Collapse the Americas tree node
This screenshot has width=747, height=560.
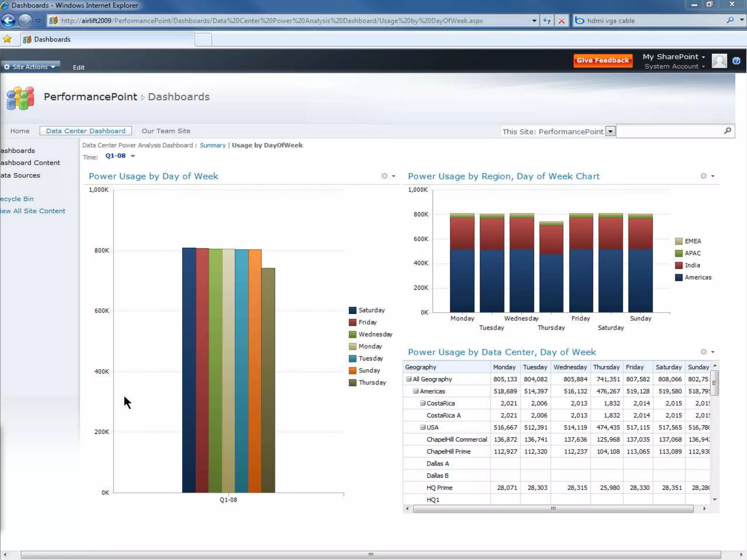[x=415, y=391]
